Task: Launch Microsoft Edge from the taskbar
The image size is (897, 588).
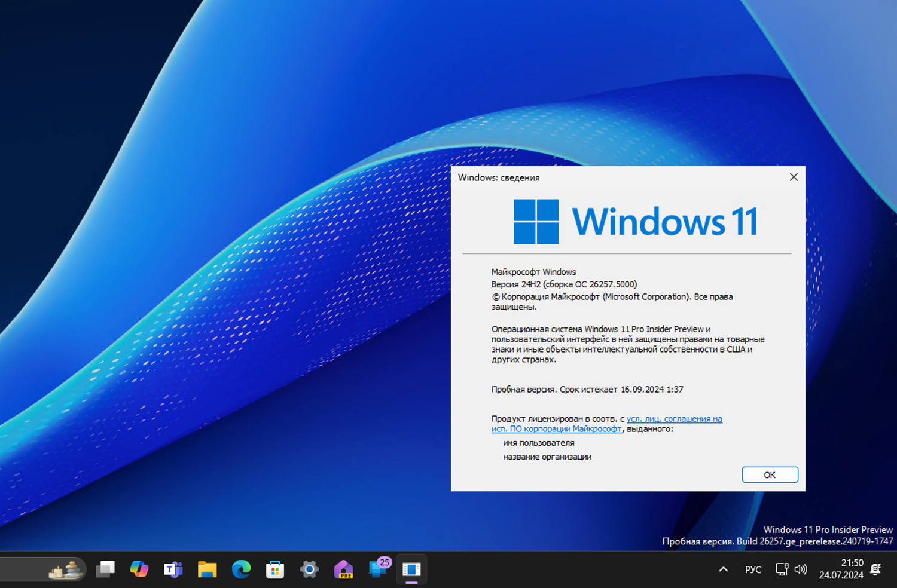Action: pyautogui.click(x=242, y=569)
